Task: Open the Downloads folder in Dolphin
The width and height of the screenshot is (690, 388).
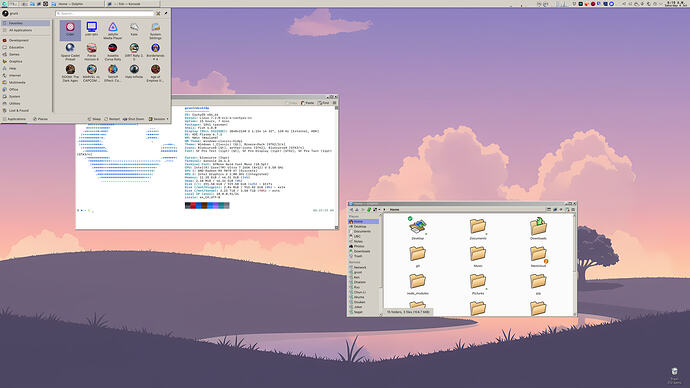Action: (538, 228)
